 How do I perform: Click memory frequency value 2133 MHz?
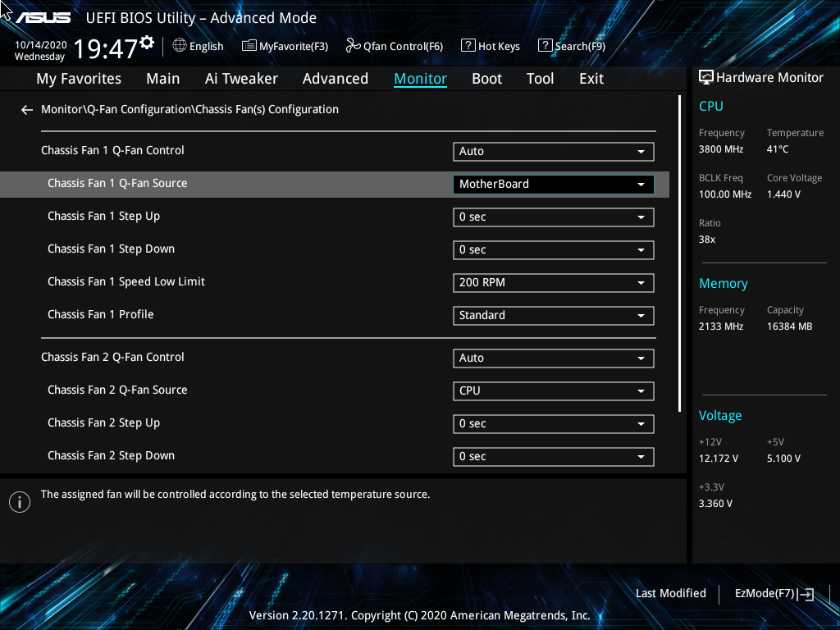coord(721,326)
